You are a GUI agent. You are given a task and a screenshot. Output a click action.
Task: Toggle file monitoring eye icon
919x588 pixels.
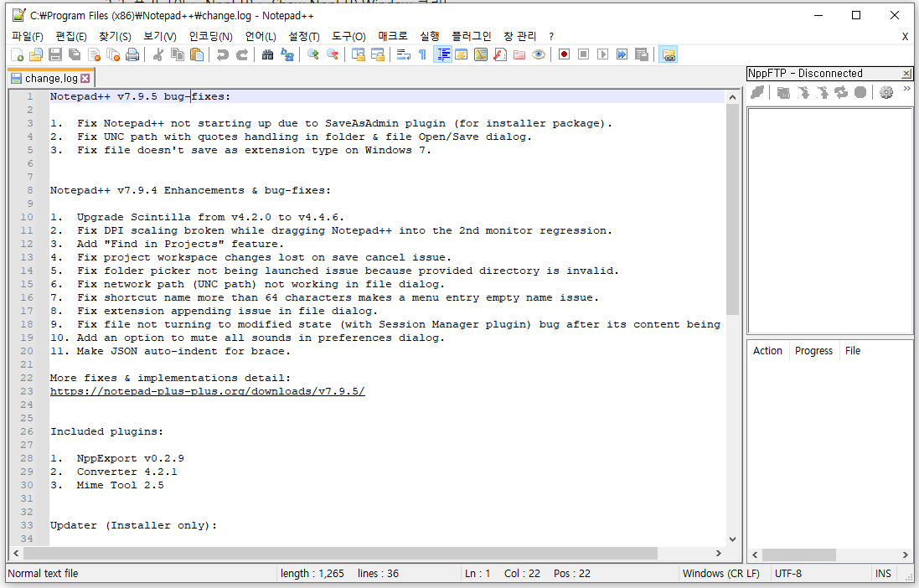tap(539, 55)
